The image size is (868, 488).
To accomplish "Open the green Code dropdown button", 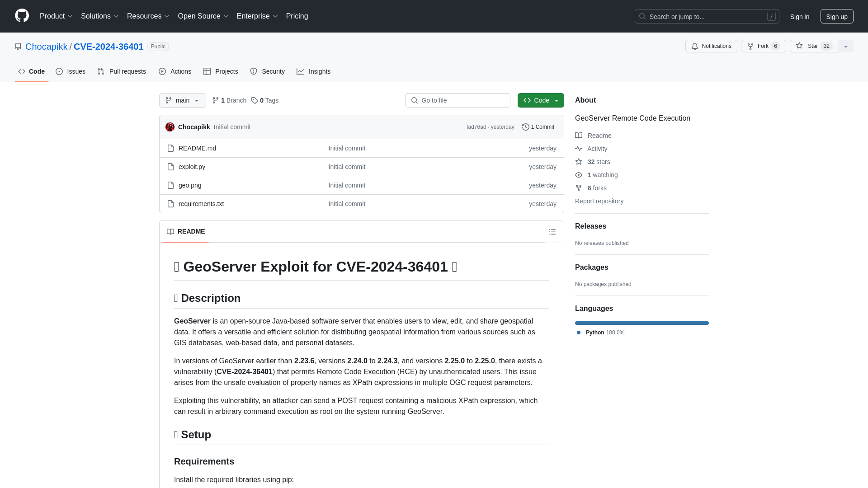I will click(x=541, y=100).
